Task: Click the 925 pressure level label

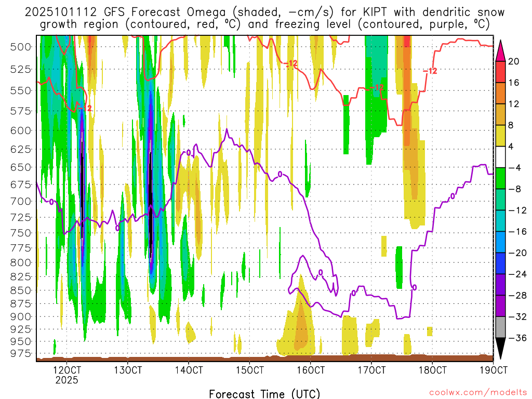Action: (x=21, y=329)
